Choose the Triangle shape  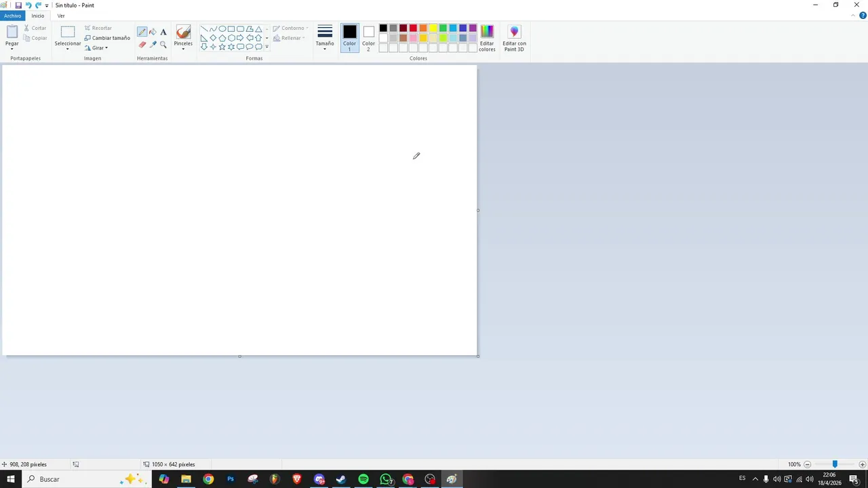258,28
